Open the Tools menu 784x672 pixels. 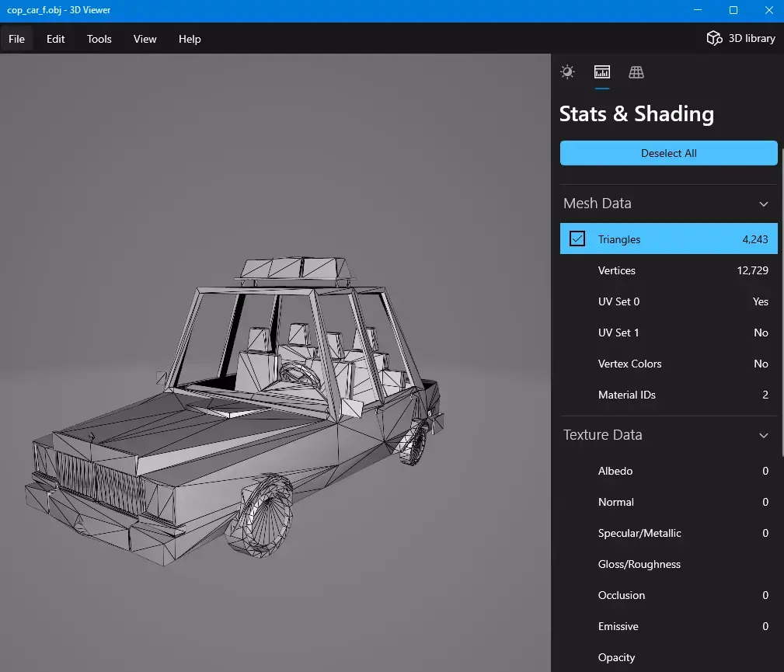coord(99,39)
